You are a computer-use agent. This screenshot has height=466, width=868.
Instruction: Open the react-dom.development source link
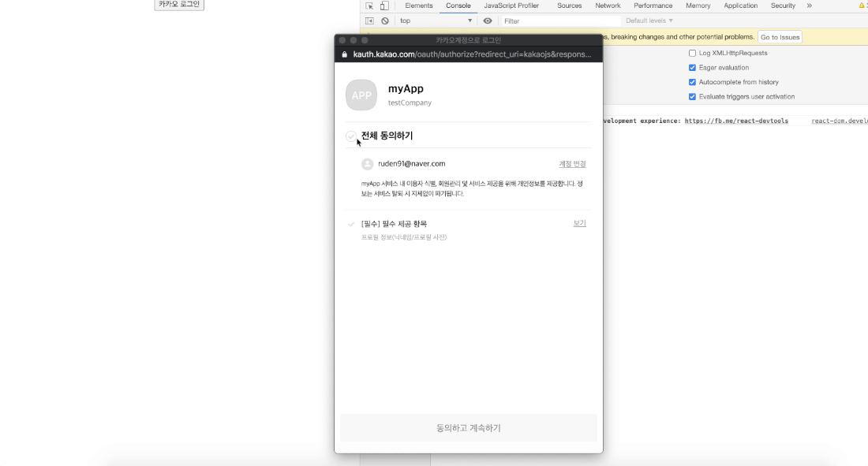coord(840,121)
